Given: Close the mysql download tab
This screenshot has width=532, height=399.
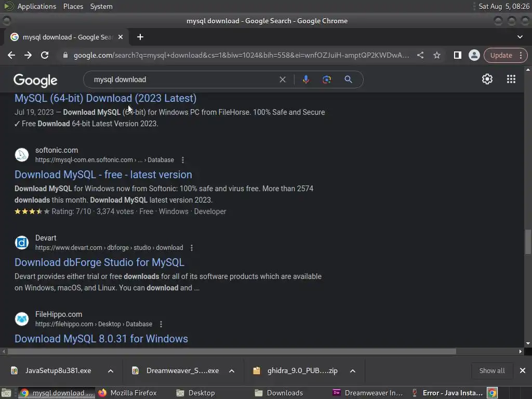Looking at the screenshot, I should tap(121, 37).
